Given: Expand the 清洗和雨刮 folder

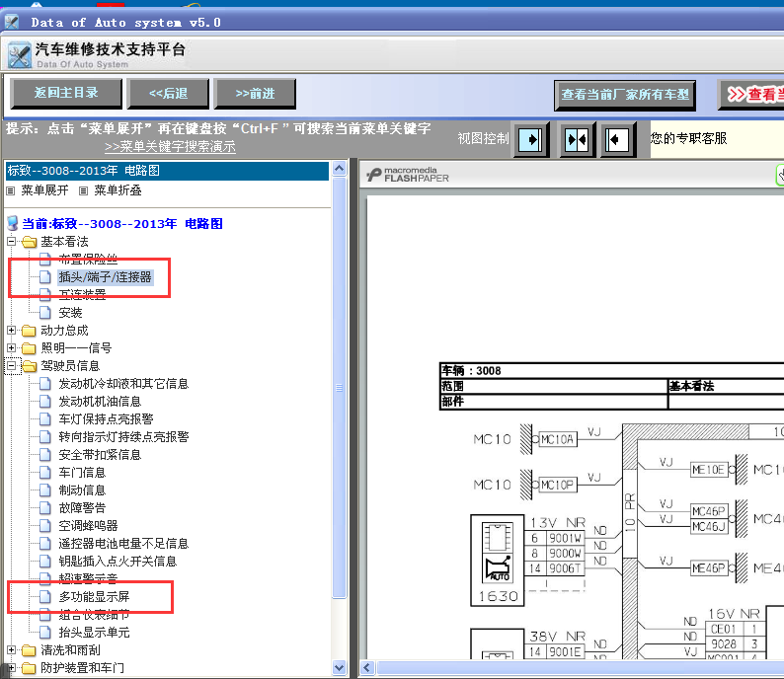Looking at the screenshot, I should (x=11, y=650).
